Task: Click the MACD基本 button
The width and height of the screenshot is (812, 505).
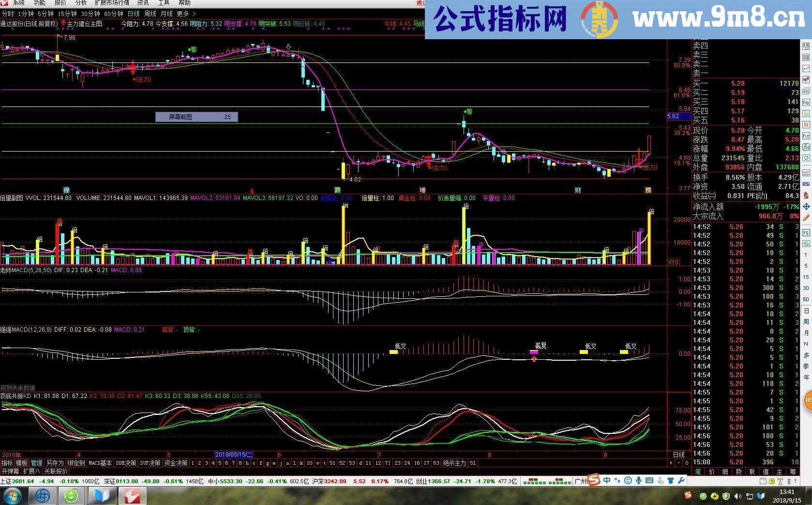Action: (100, 463)
